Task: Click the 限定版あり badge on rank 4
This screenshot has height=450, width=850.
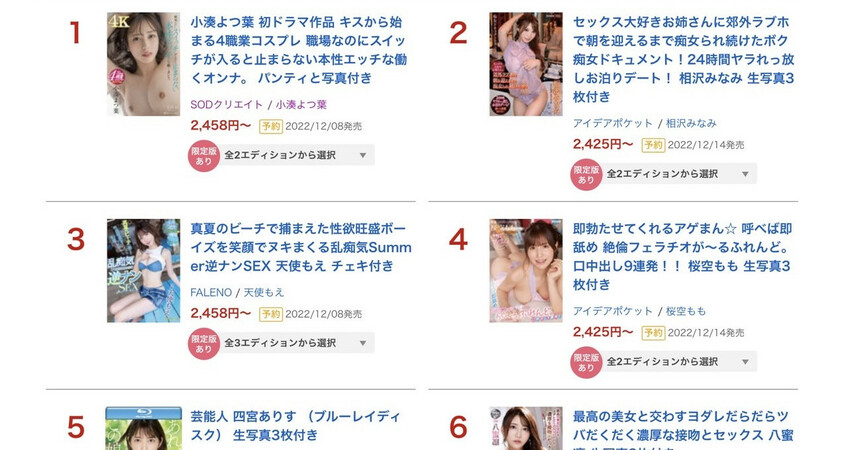Action: pyautogui.click(x=586, y=362)
